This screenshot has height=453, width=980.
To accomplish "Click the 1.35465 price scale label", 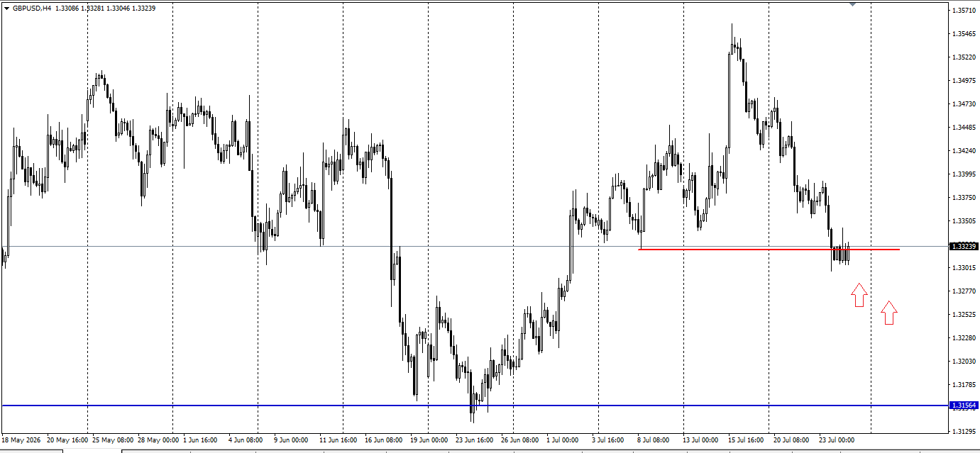I will pyautogui.click(x=964, y=34).
